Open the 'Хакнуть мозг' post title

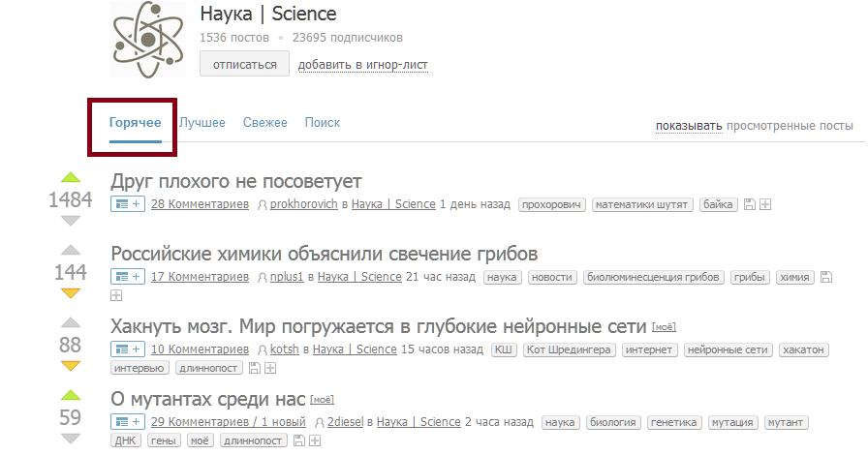click(378, 326)
